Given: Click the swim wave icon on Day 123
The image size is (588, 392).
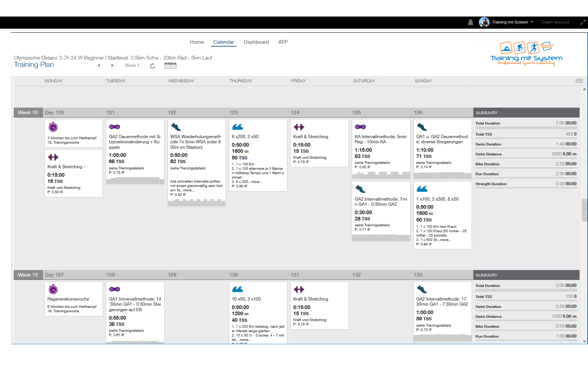Looking at the screenshot, I should pyautogui.click(x=237, y=127).
